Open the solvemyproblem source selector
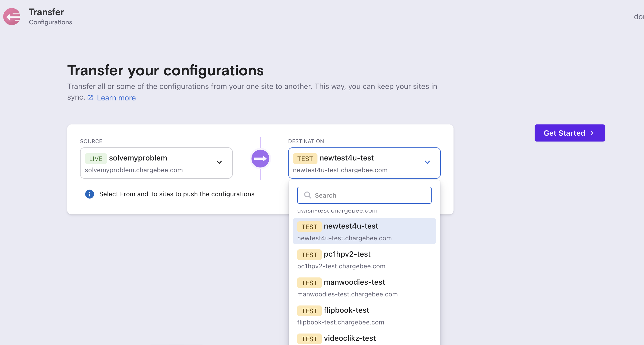Screen dimensions: 644x345 click(149, 163)
